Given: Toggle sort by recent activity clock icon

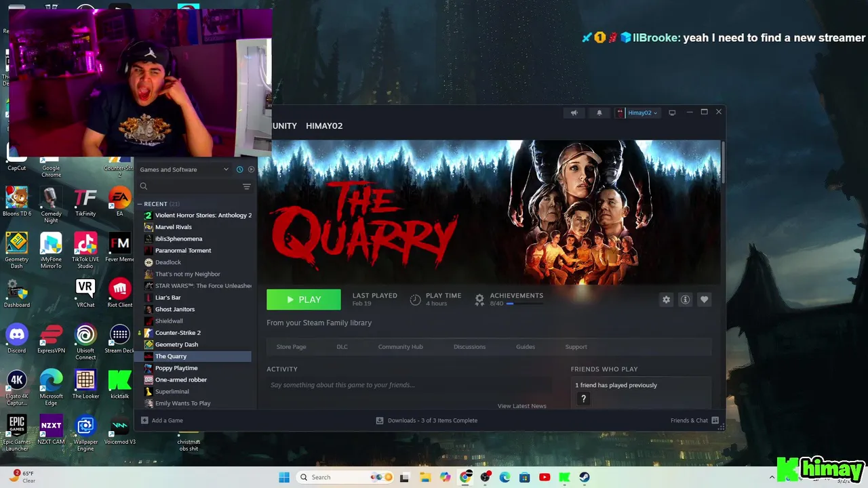Looking at the screenshot, I should 239,169.
